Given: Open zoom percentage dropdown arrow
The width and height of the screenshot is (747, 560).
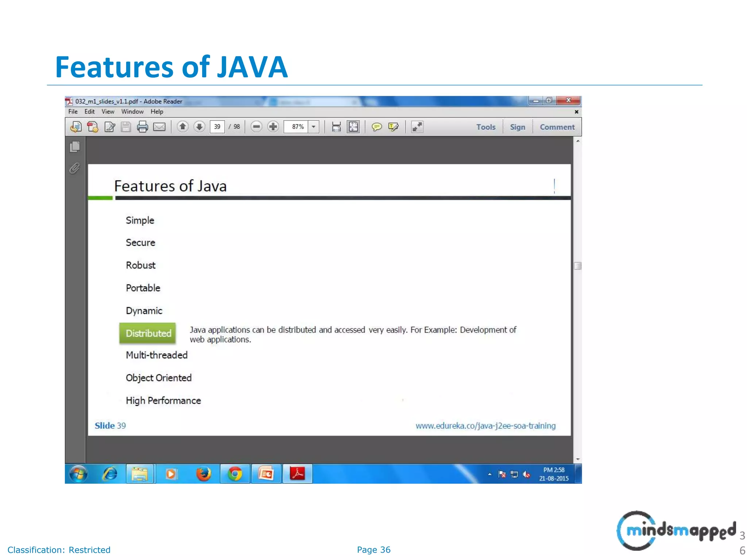Looking at the screenshot, I should click(x=314, y=127).
